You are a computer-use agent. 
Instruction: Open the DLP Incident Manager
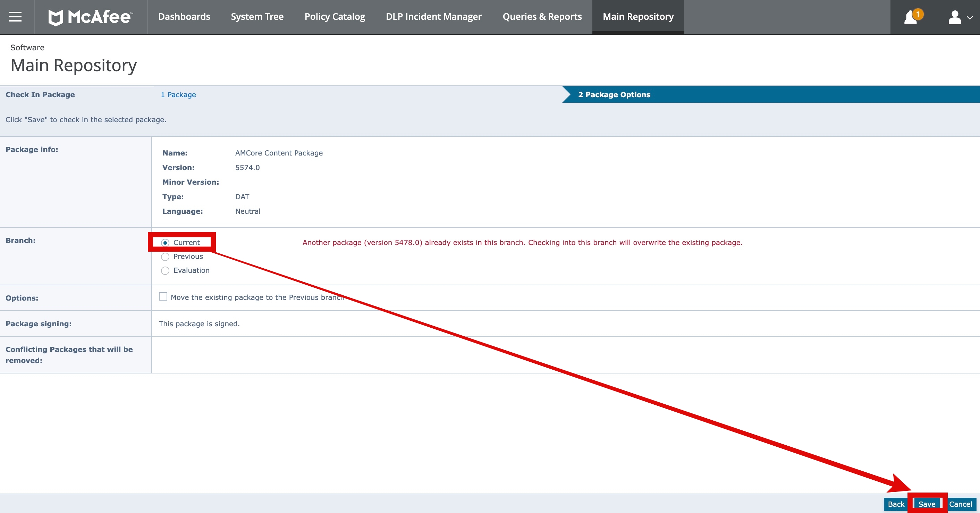point(433,17)
